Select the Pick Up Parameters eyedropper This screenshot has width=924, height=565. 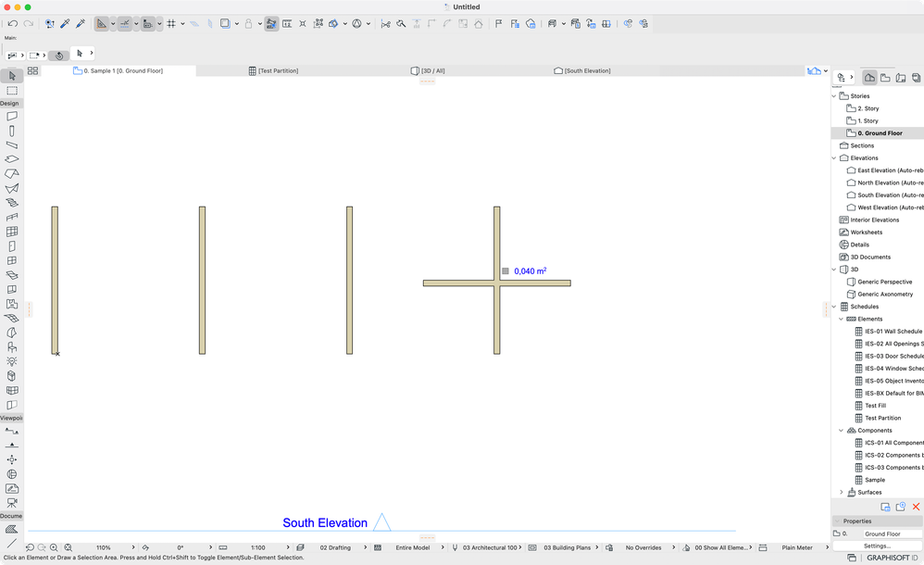point(66,23)
